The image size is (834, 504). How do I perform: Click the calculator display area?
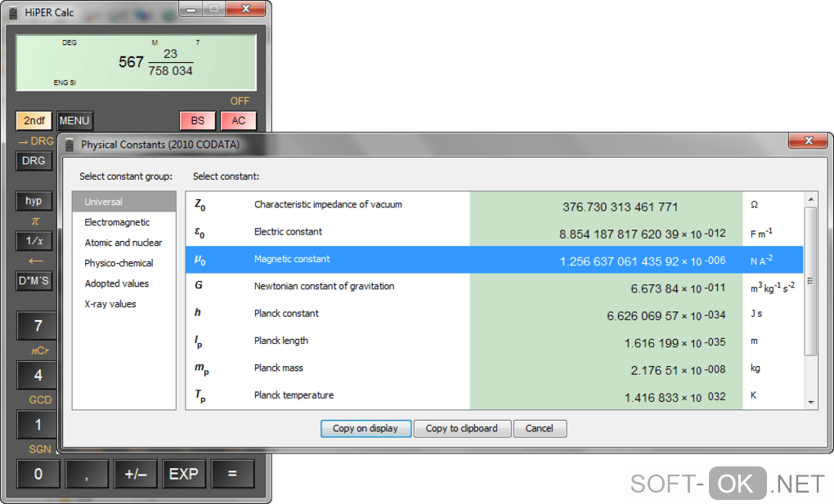(137, 63)
